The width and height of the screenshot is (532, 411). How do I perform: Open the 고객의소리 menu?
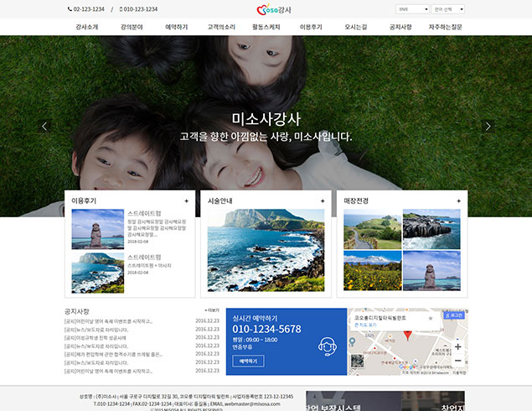221,27
